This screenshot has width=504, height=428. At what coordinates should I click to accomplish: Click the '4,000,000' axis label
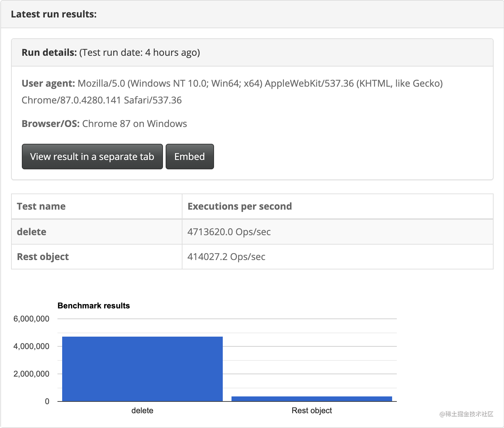coord(31,346)
